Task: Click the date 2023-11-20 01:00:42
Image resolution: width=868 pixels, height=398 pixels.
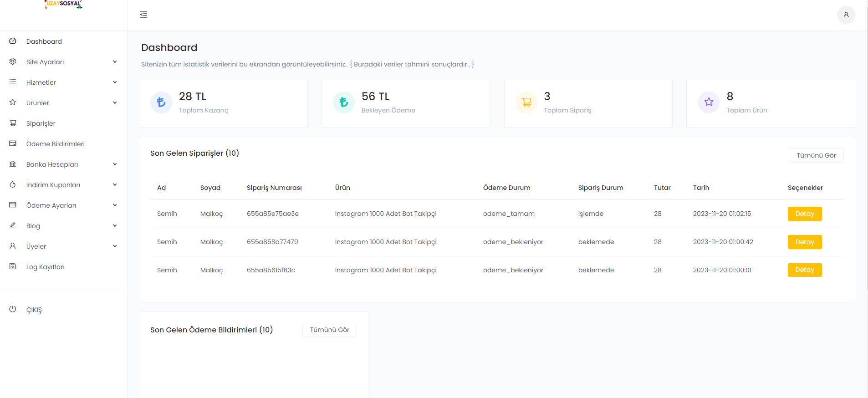Action: tap(723, 242)
